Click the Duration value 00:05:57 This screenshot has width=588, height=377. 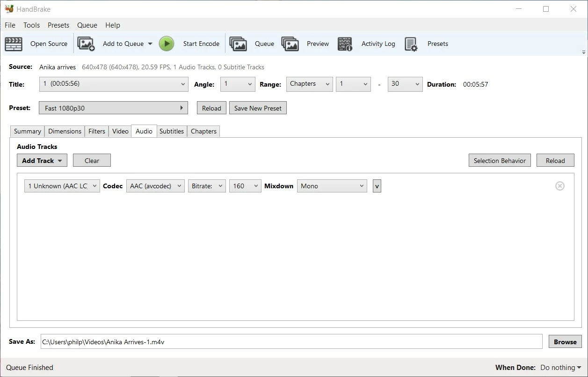pos(476,84)
